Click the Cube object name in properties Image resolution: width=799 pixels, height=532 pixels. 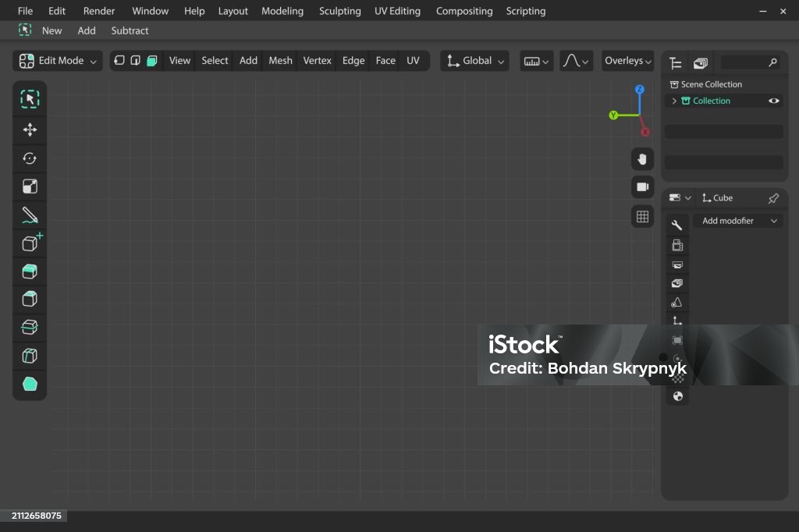click(723, 197)
